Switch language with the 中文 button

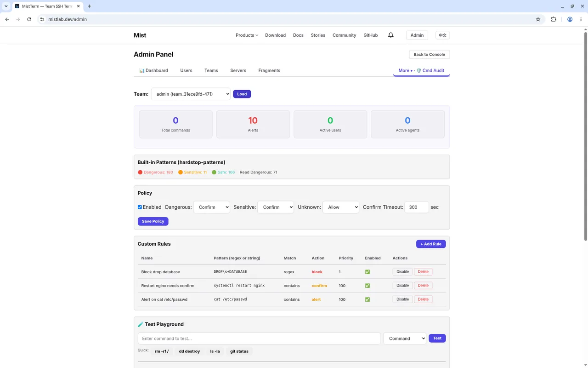[442, 35]
